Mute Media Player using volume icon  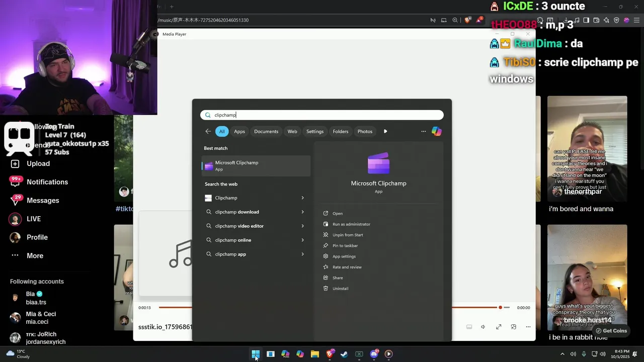483,327
